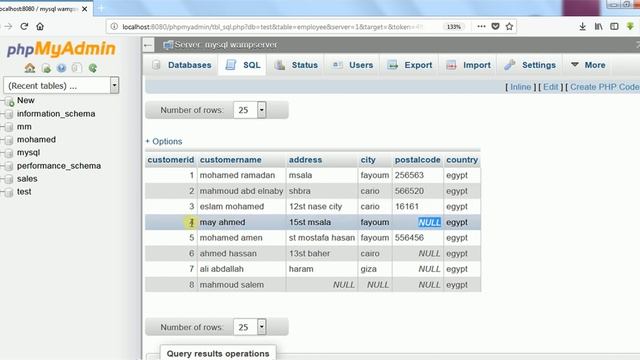The image size is (640, 360).
Task: Switch to the SQL tab
Action: (x=242, y=65)
